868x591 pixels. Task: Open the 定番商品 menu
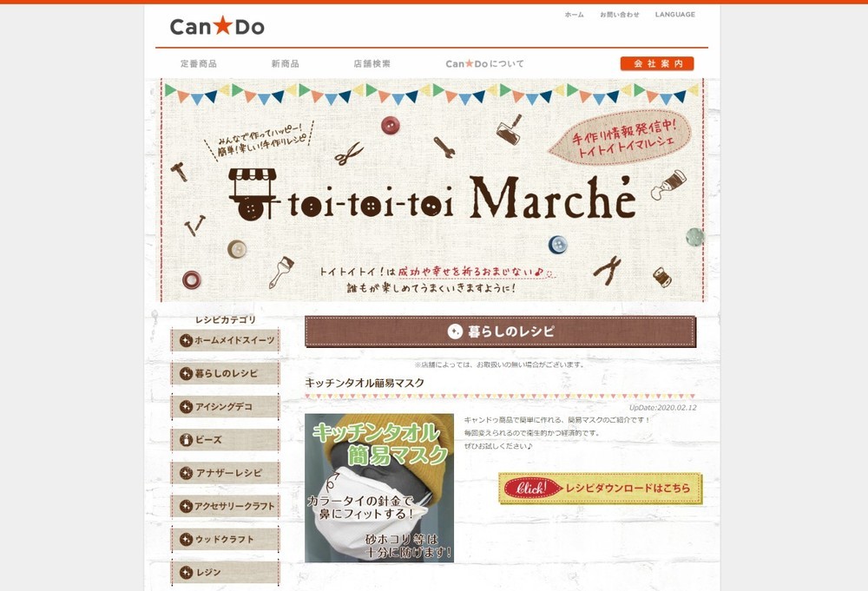point(199,63)
